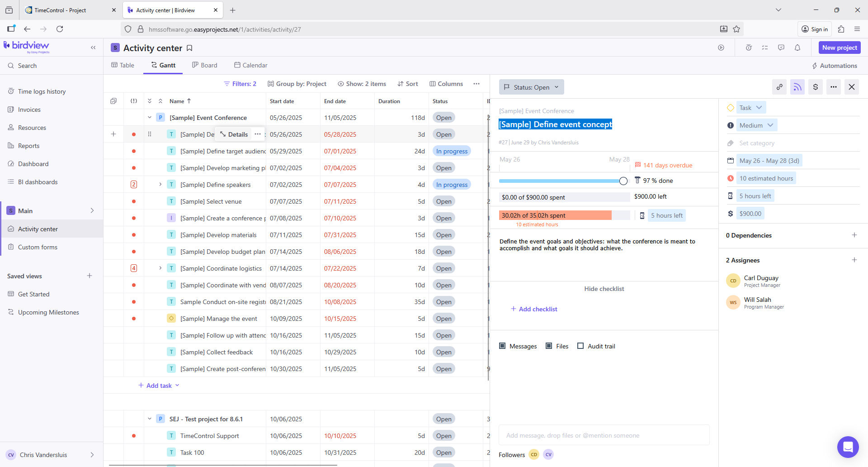Open the billing dollar icon in task panel

pyautogui.click(x=815, y=87)
